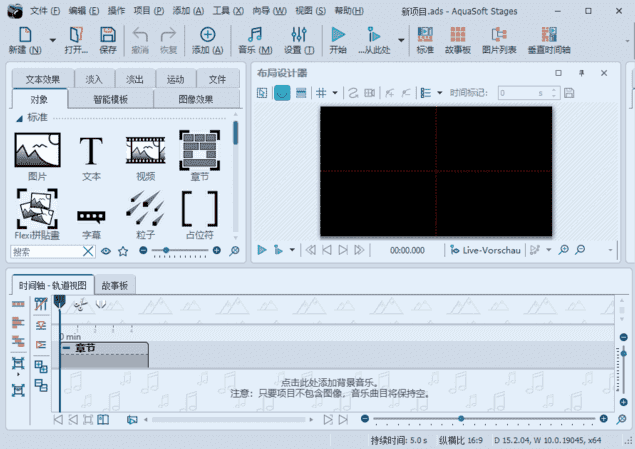
Task: Click the toolbox icon size slider
Action: pyautogui.click(x=180, y=251)
